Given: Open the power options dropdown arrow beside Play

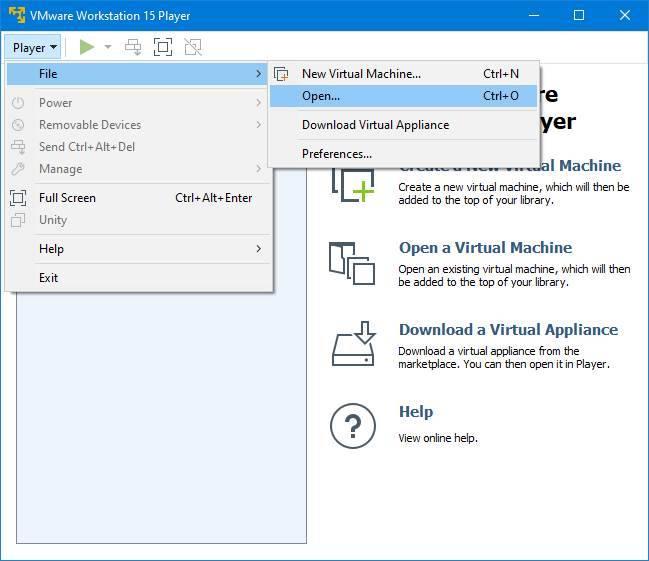Looking at the screenshot, I should (x=108, y=47).
